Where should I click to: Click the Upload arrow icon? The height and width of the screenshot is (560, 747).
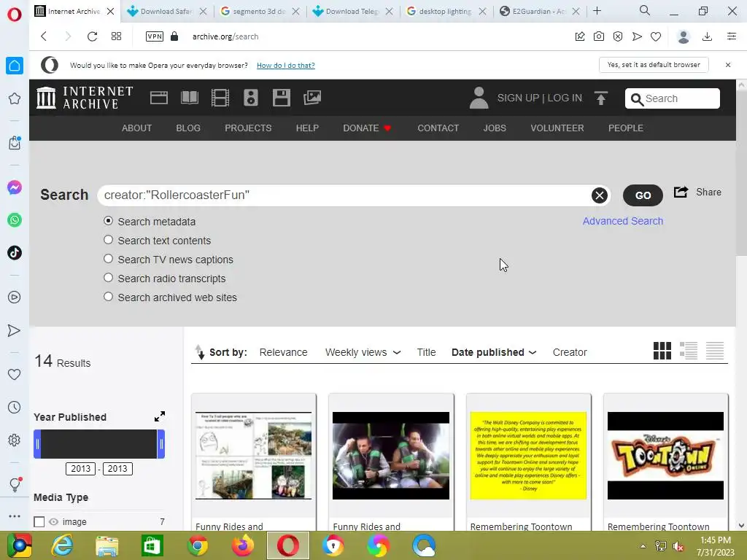click(601, 98)
